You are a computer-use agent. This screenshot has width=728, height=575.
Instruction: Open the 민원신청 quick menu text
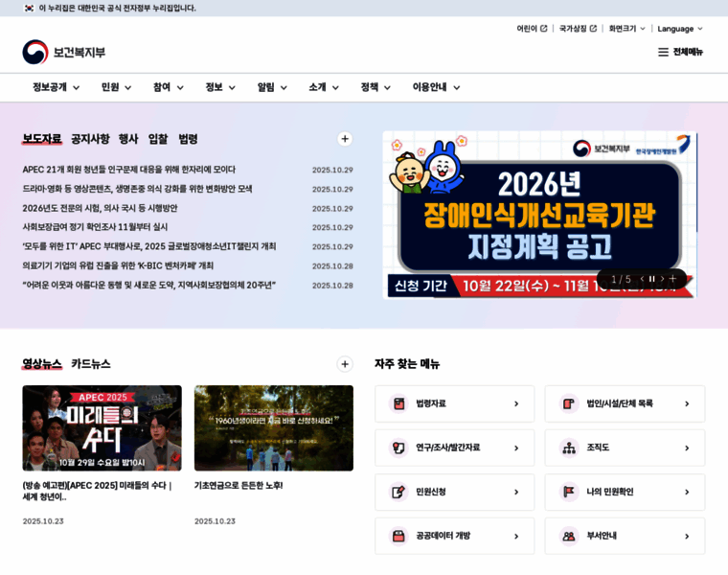tap(431, 492)
